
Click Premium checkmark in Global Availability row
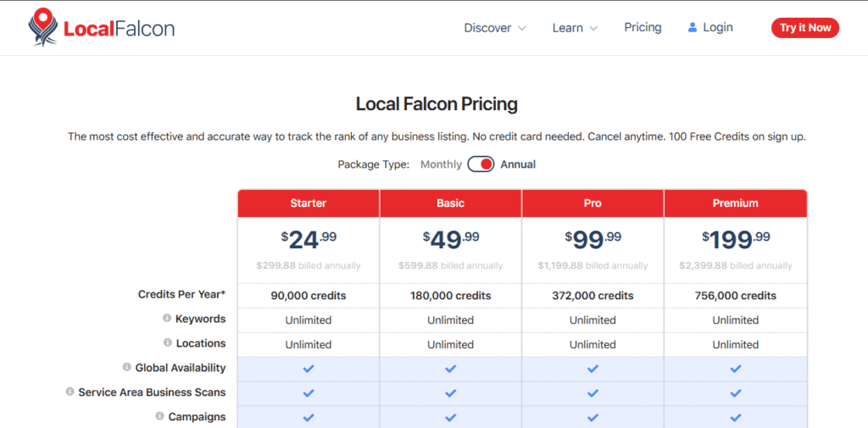(735, 368)
